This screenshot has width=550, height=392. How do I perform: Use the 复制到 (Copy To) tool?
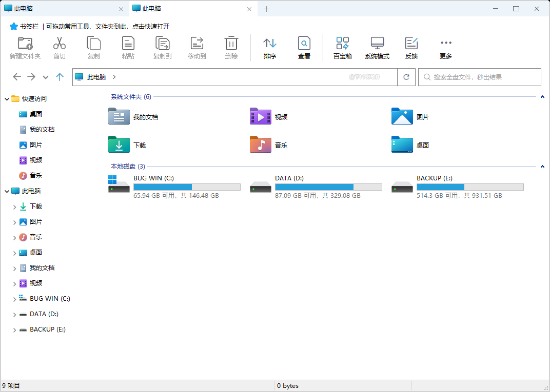pyautogui.click(x=162, y=47)
